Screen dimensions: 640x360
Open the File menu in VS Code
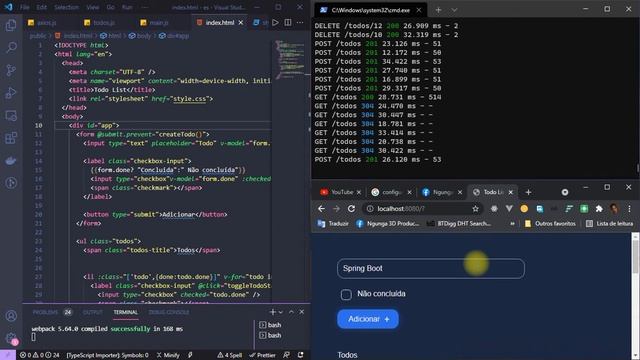tap(24, 7)
